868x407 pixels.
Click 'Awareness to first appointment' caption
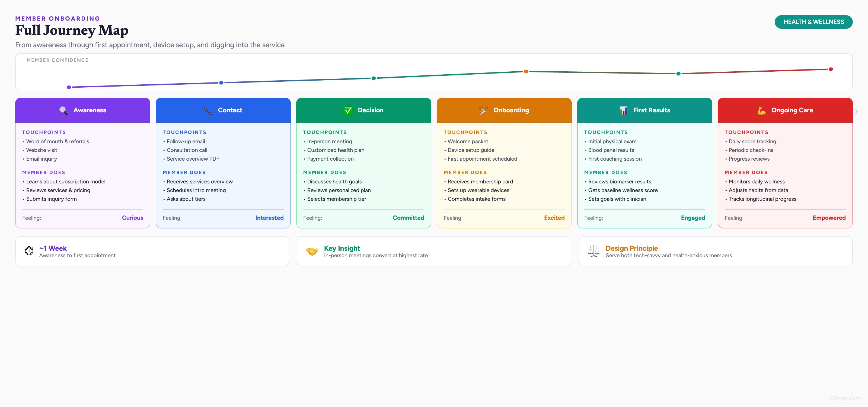[77, 256]
